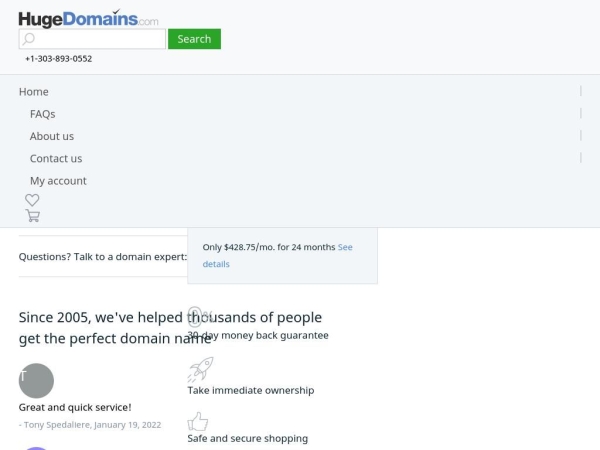The width and height of the screenshot is (600, 450).
Task: Open the shopping cart icon
Action: click(x=32, y=215)
